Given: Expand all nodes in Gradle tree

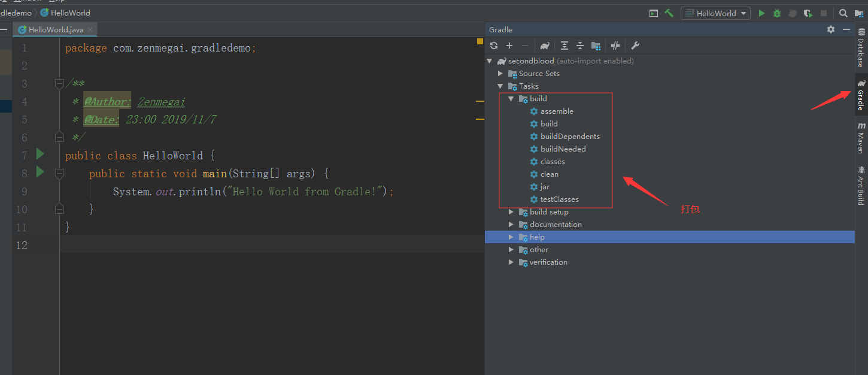Looking at the screenshot, I should coord(564,46).
